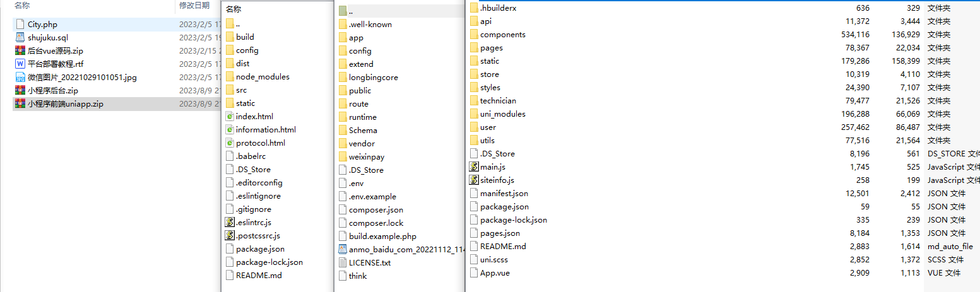980x292 pixels.
Task: Click the pages folder name
Action: click(492, 48)
